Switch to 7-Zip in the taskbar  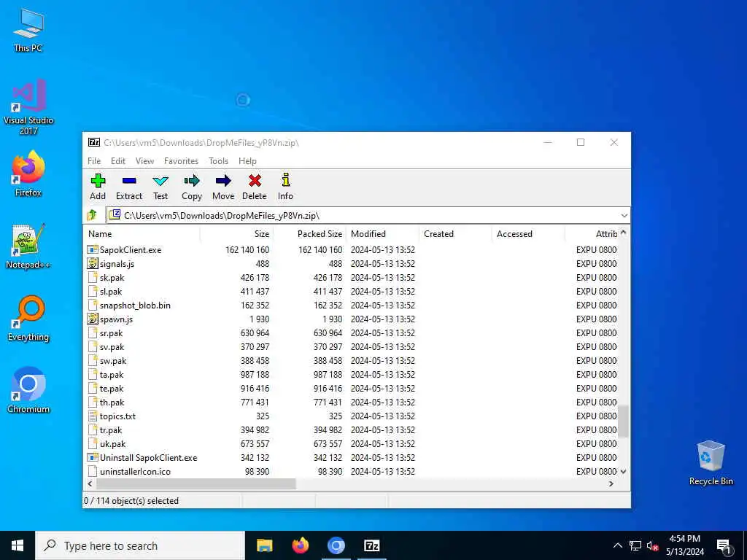[371, 545]
